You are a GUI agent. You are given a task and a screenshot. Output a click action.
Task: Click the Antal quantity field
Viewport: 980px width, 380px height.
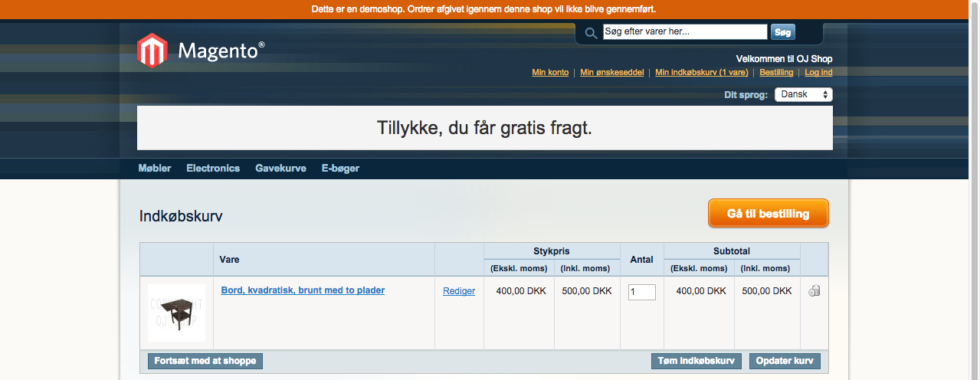pyautogui.click(x=641, y=292)
